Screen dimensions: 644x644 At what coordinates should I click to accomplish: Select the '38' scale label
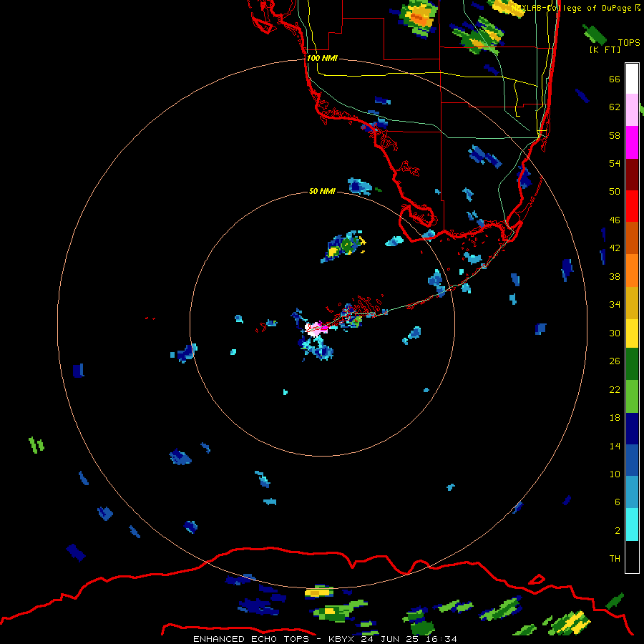[x=615, y=277]
